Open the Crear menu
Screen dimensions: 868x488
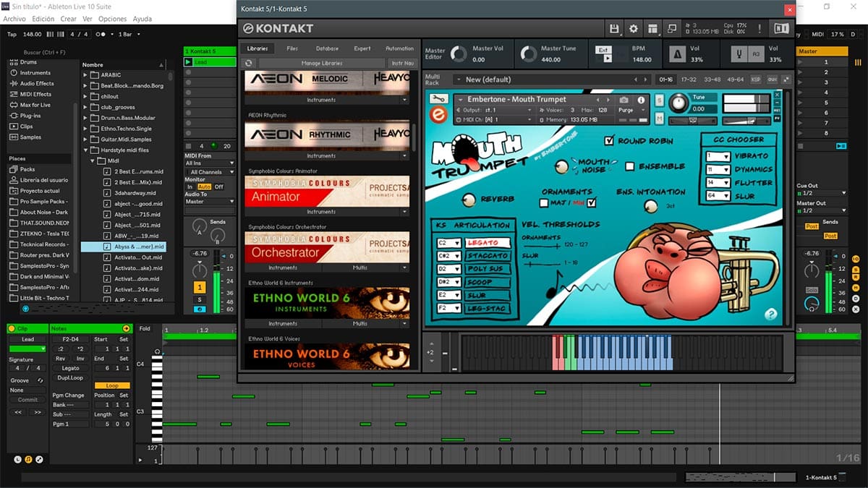(x=68, y=19)
